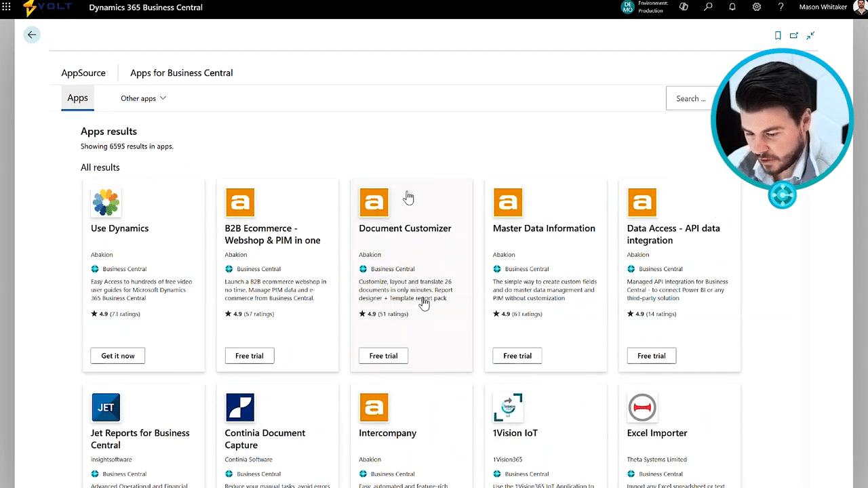Click the webcam overlay badge icon
Screen dimensions: 868x488
point(782,195)
